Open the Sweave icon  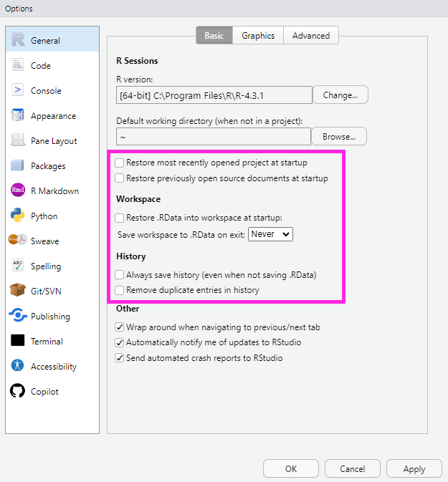pos(17,240)
